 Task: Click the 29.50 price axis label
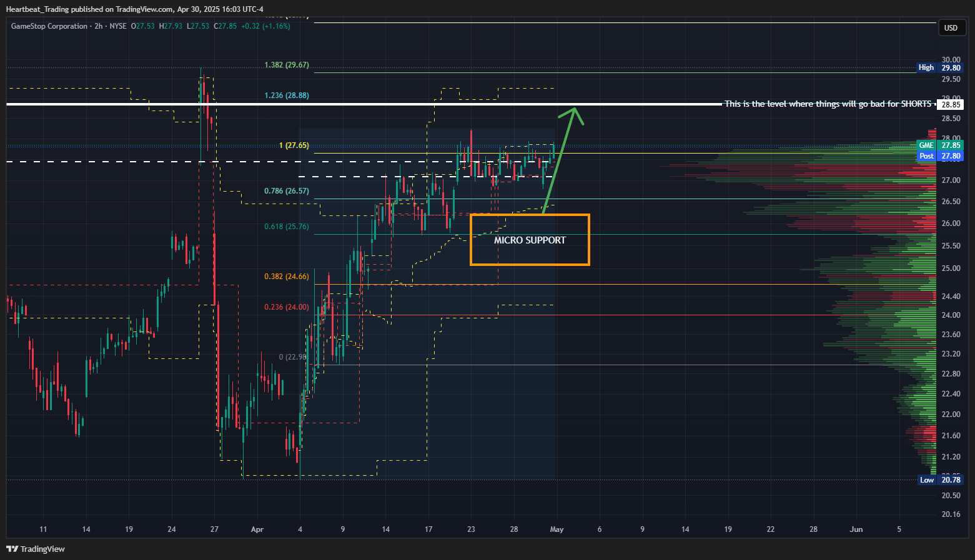coord(951,79)
